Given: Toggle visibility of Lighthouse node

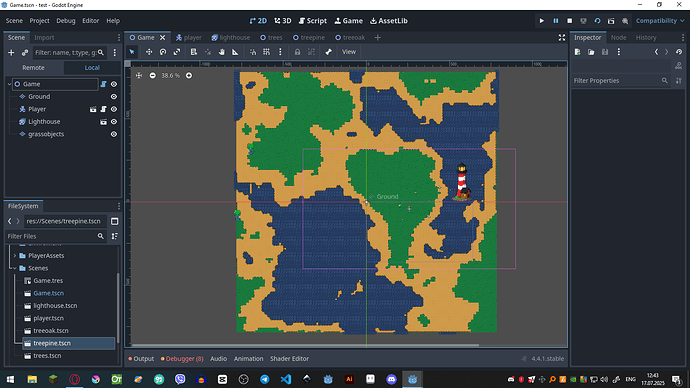Looking at the screenshot, I should click(x=114, y=122).
